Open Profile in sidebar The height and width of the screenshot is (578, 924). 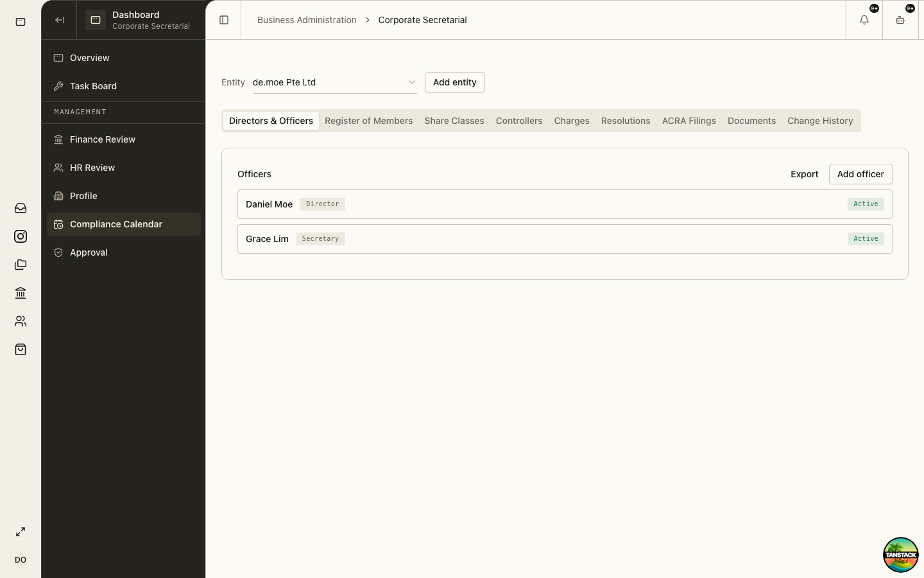point(124,196)
